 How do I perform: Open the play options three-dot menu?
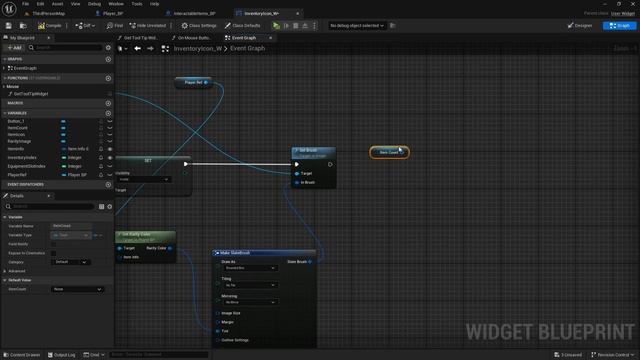point(314,26)
